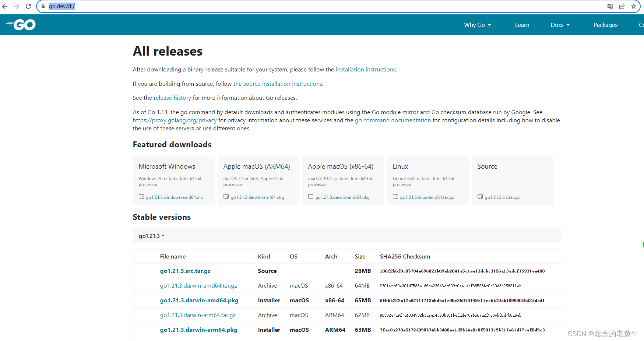The width and height of the screenshot is (644, 341).
Task: Open the go command documentation link
Action: click(x=393, y=120)
